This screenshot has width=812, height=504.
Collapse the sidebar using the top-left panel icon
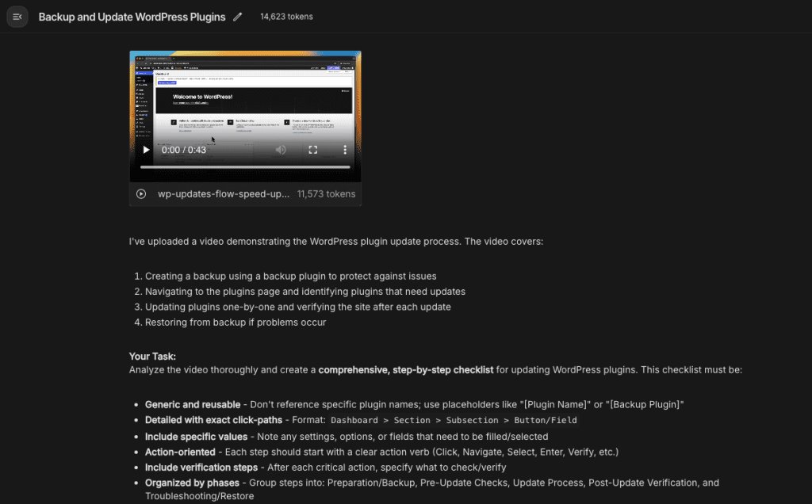pos(17,17)
